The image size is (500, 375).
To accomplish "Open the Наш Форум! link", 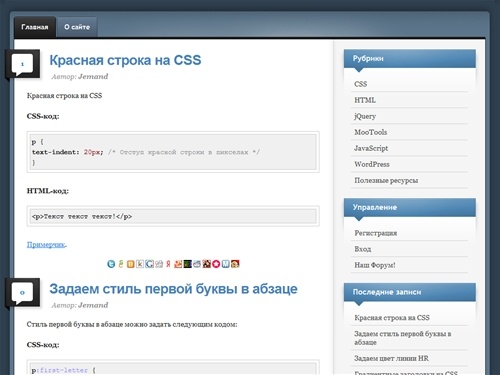I will (x=375, y=265).
